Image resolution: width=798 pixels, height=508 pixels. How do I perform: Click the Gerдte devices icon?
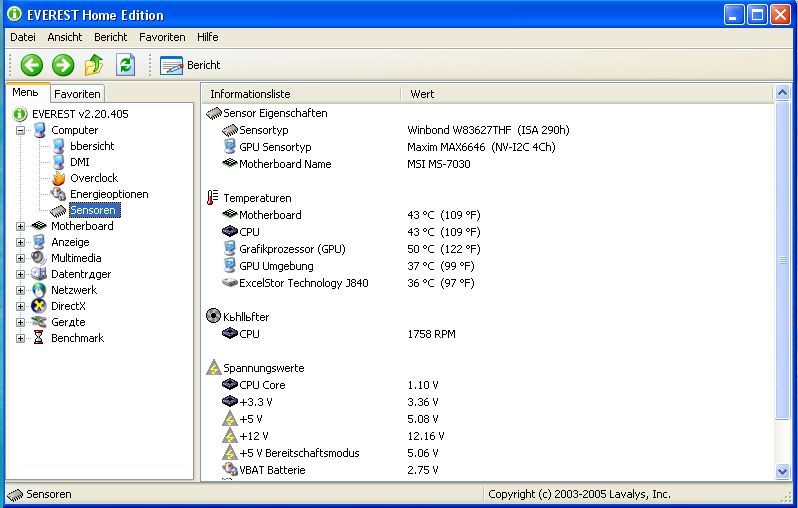[x=39, y=322]
